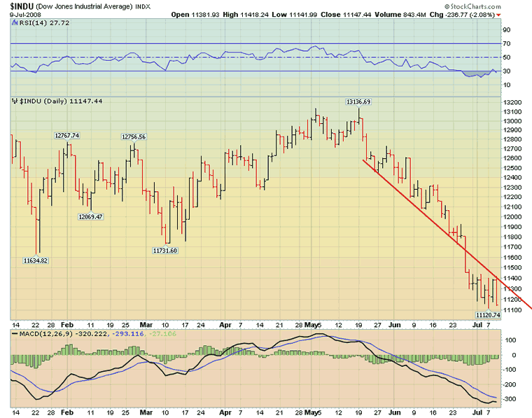Viewport: 532px width, 418px height.
Task: Click the Mar label on the price chart axis
Action: (146, 325)
